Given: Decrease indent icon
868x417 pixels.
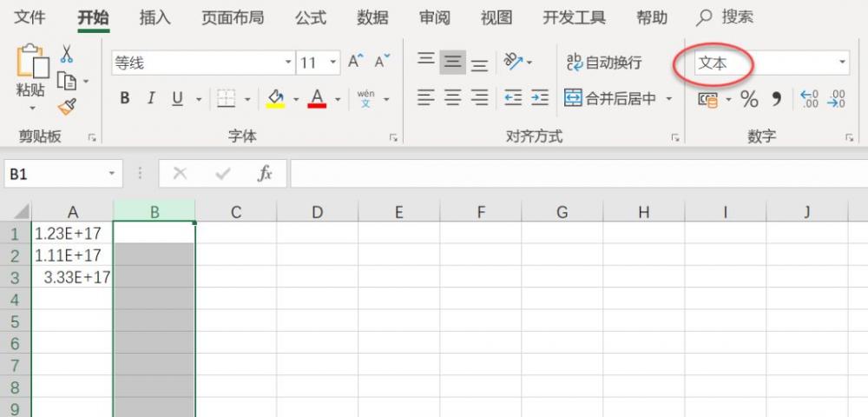Looking at the screenshot, I should point(513,98).
